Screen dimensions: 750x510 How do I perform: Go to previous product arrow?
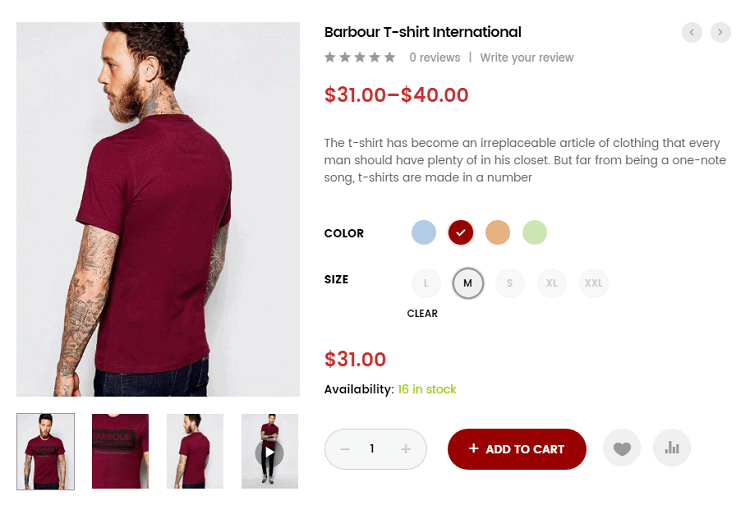(692, 33)
